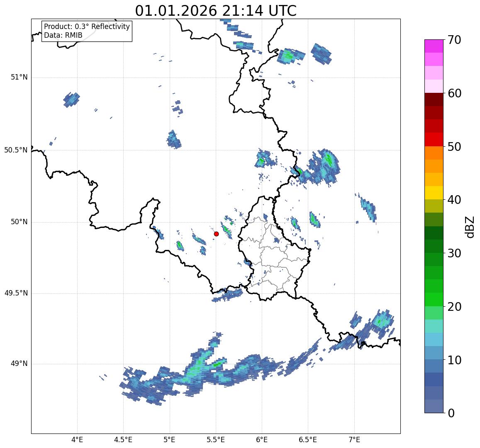This screenshot has width=480, height=448.
Task: Click the magenta top colorbar segment
Action: (x=434, y=46)
